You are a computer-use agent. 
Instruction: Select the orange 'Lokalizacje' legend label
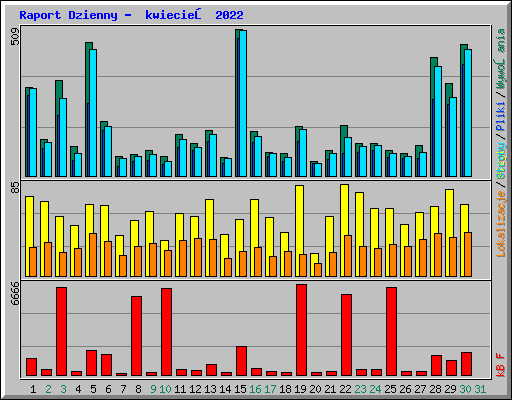click(501, 224)
